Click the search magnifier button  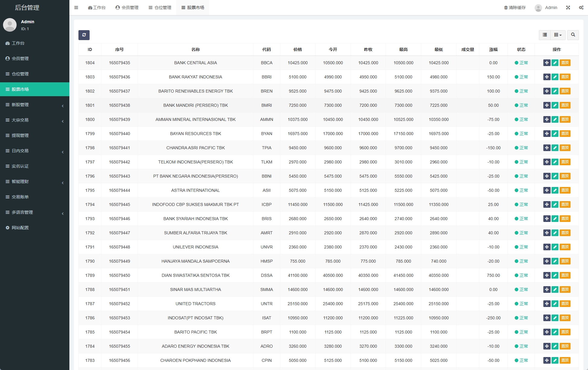pos(573,35)
